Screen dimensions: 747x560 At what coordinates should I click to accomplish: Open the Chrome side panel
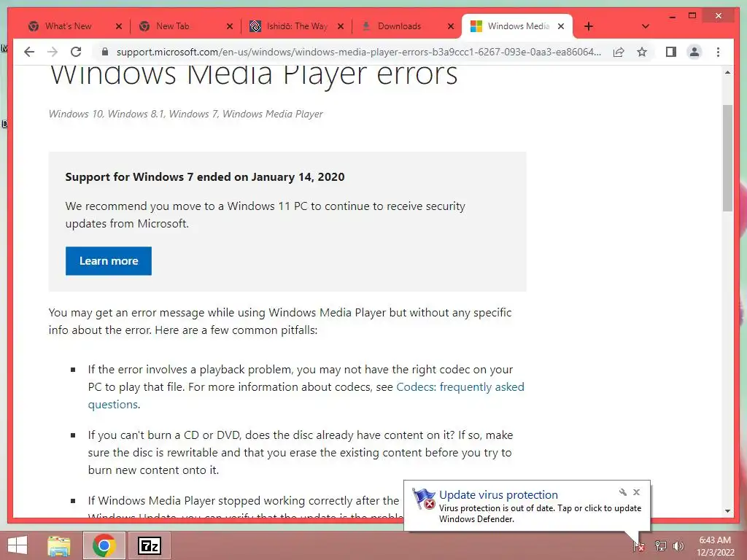(x=671, y=52)
